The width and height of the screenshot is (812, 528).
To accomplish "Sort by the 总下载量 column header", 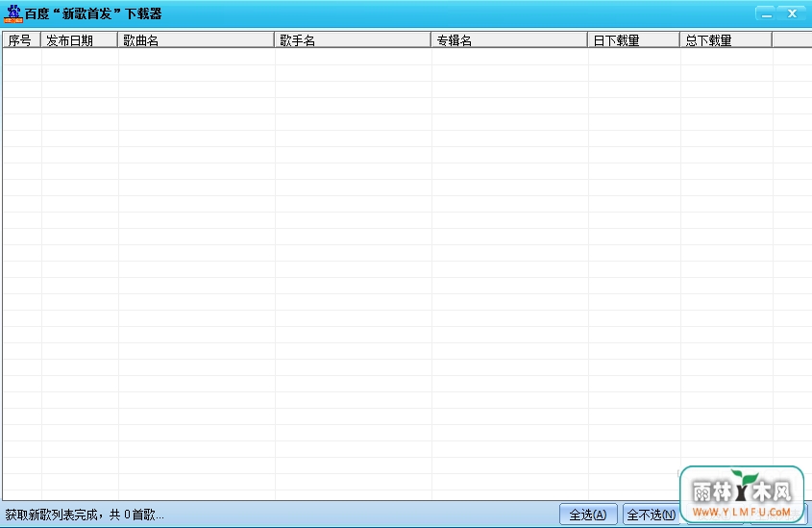I will 726,39.
